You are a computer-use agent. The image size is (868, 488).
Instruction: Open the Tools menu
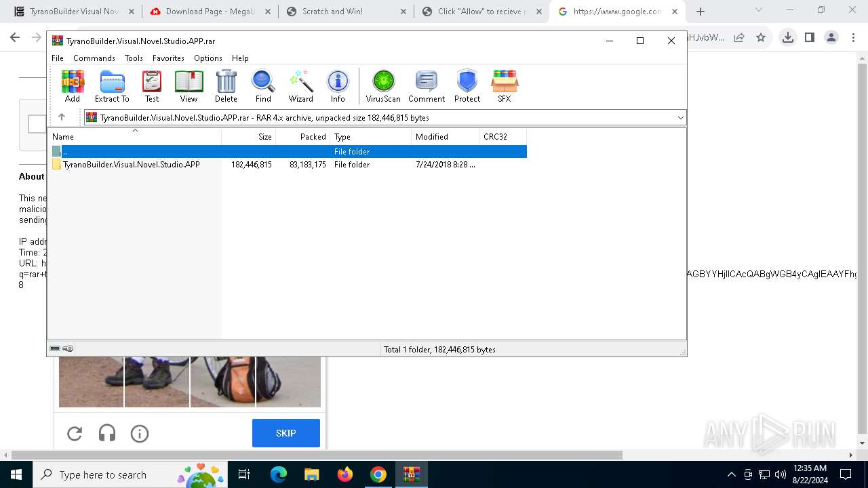[134, 58]
